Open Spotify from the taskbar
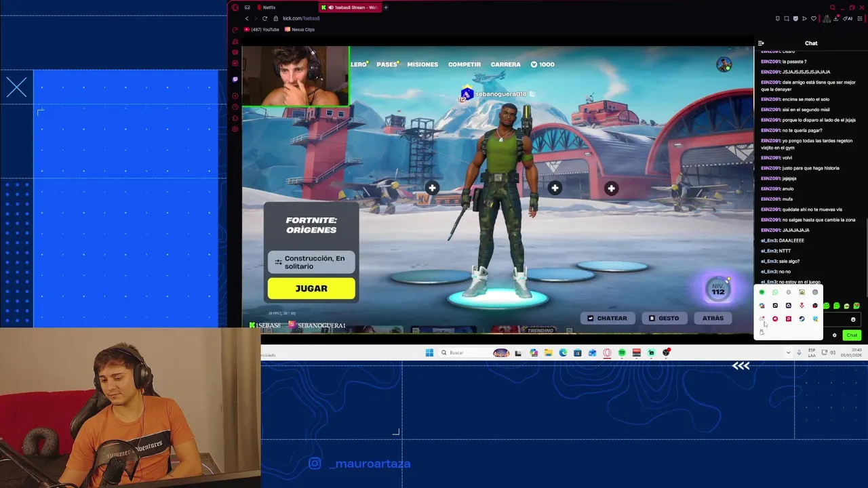Screen dimensions: 868x488 pos(622,352)
